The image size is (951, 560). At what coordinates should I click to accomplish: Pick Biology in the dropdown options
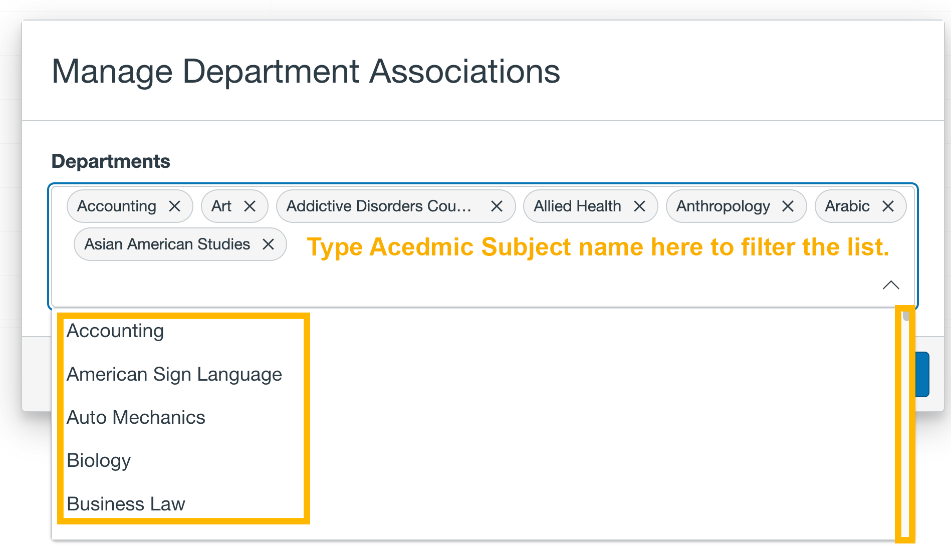click(x=99, y=461)
